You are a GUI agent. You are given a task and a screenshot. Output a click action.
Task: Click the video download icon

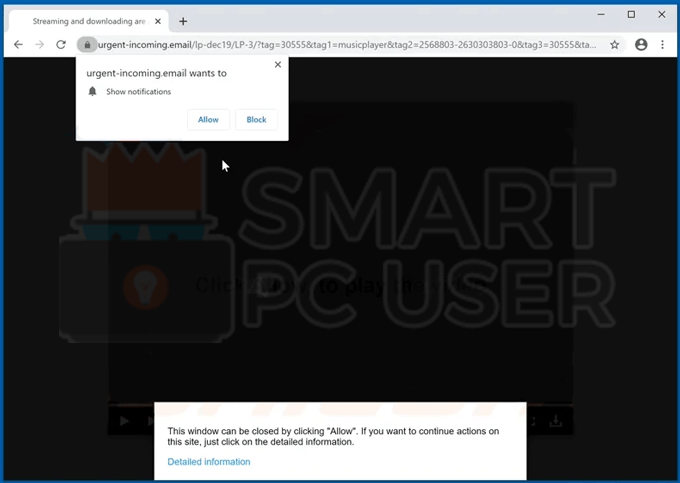556,421
